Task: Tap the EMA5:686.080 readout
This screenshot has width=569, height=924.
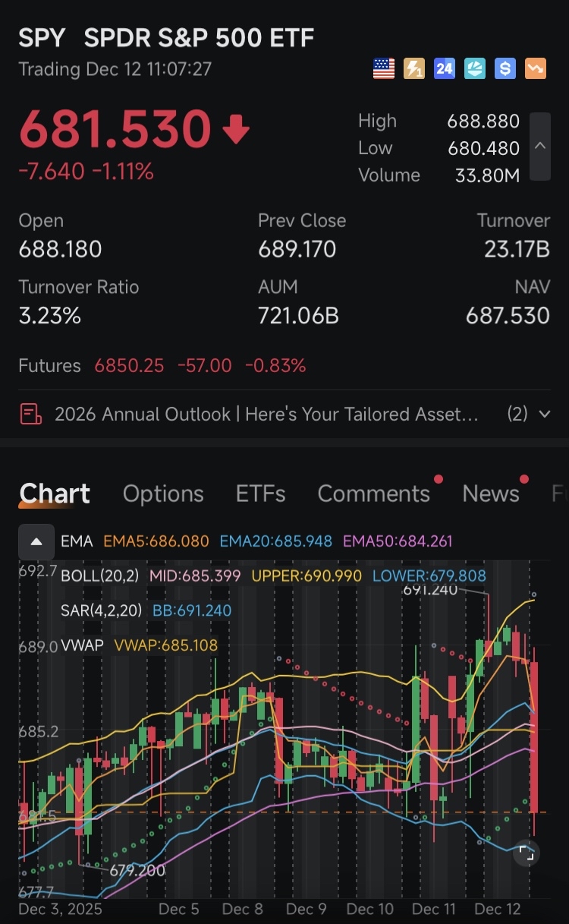Action: tap(156, 541)
